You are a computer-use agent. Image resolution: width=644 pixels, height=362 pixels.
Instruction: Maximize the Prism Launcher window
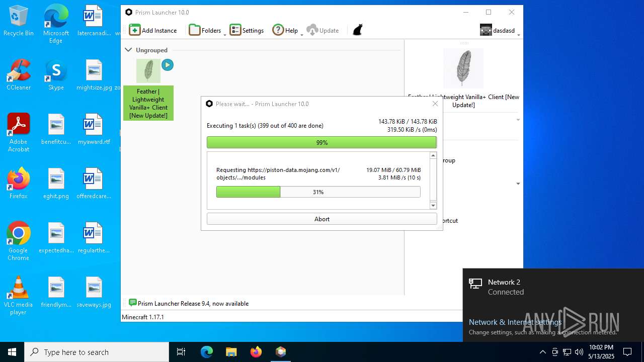(x=488, y=12)
